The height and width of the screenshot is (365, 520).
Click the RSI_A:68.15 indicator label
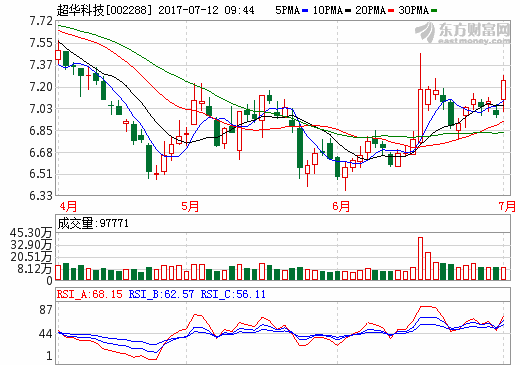[x=90, y=294]
